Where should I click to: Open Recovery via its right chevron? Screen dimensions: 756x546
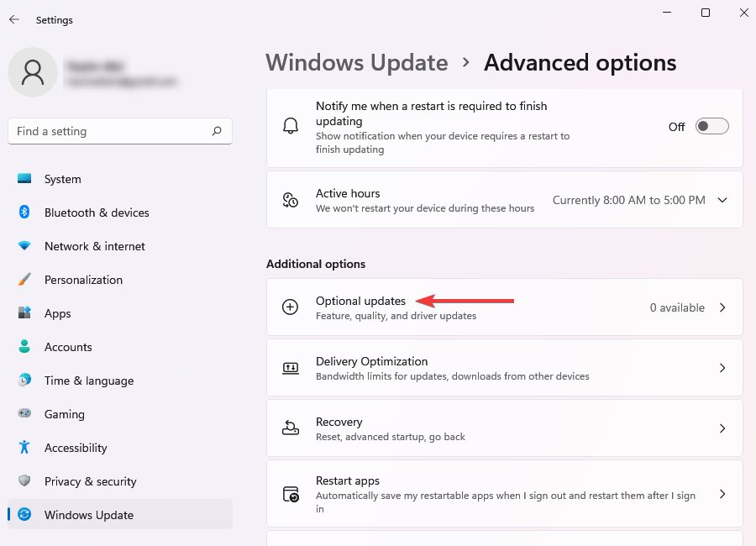(x=722, y=428)
